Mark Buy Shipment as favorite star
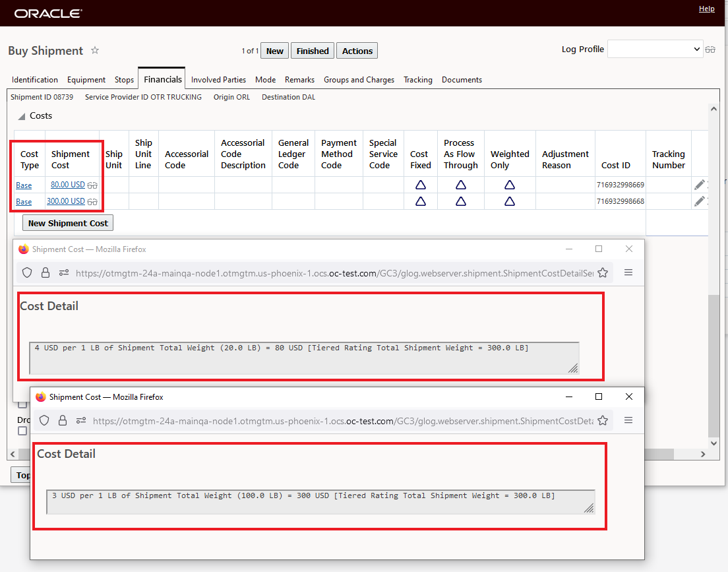 [95, 50]
